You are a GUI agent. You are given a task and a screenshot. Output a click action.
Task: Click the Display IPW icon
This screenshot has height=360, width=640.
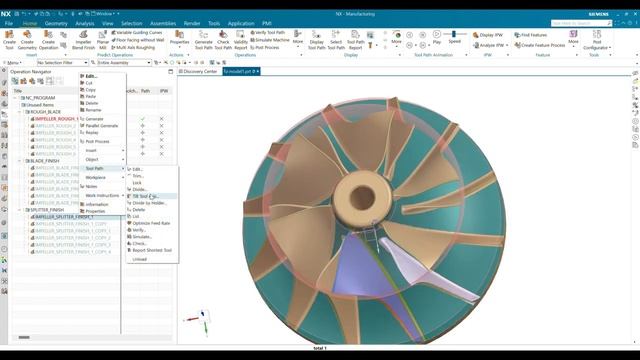pos(488,35)
